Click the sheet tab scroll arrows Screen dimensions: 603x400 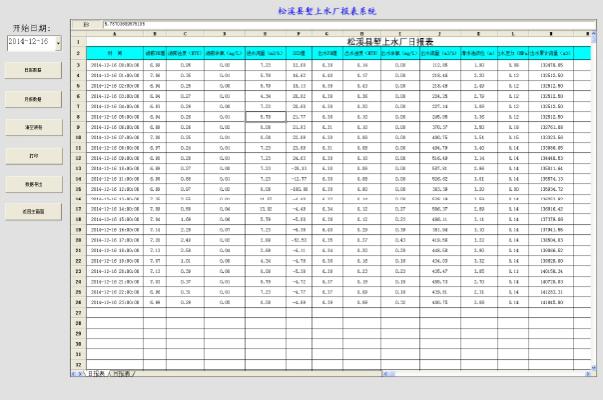pos(74,373)
